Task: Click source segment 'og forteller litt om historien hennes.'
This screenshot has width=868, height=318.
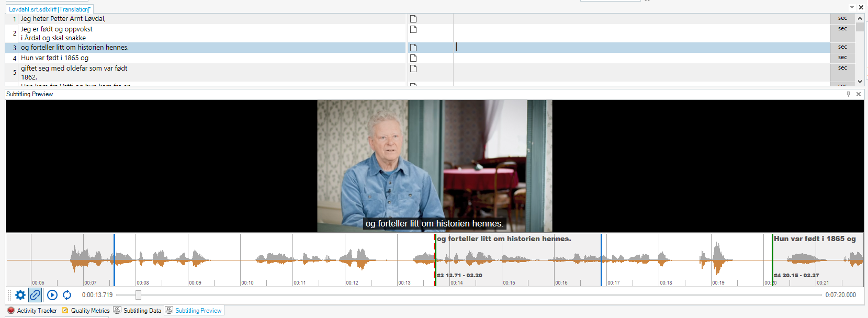Action: (x=75, y=48)
